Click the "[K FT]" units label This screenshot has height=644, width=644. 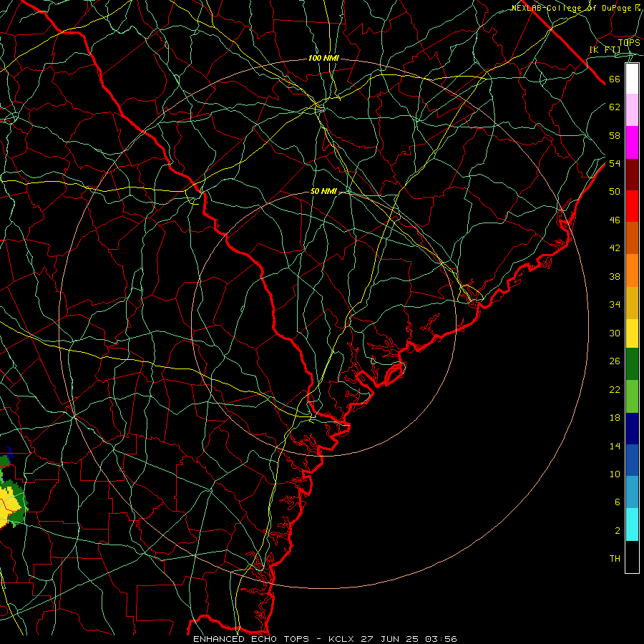605,50
